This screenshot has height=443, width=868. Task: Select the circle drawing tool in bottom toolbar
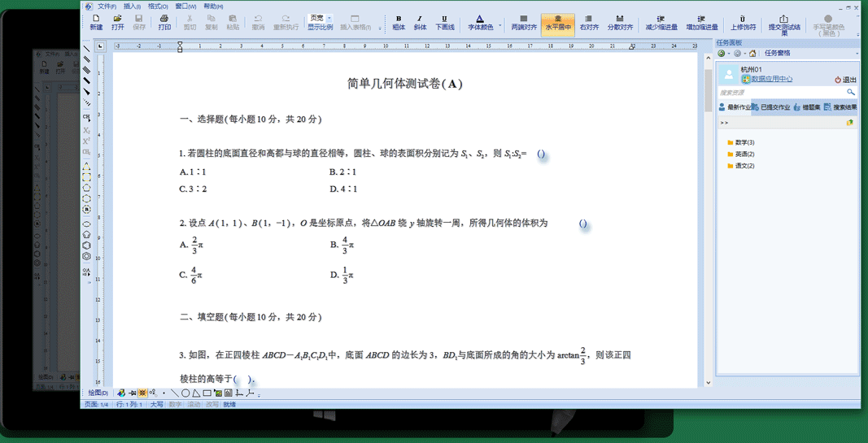[x=185, y=393]
